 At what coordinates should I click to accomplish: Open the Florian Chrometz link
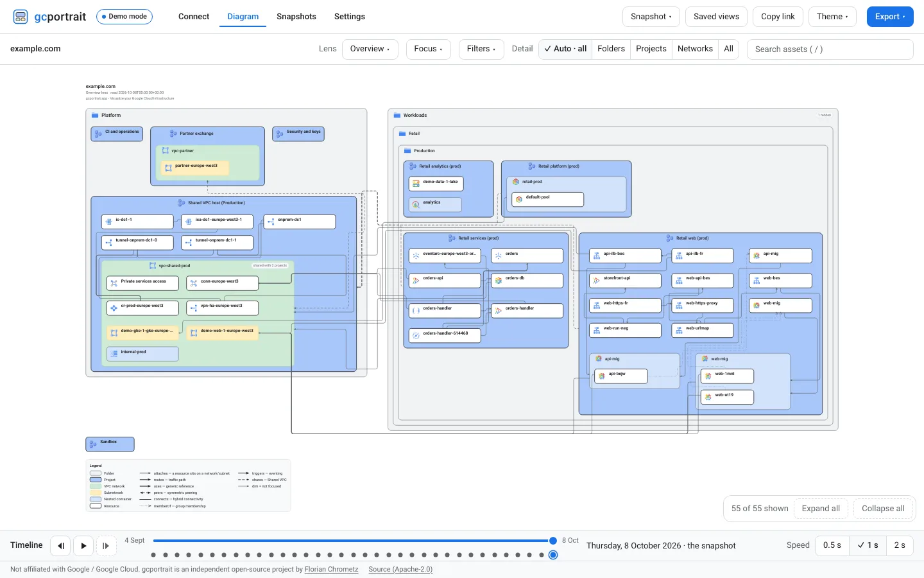[331, 569]
